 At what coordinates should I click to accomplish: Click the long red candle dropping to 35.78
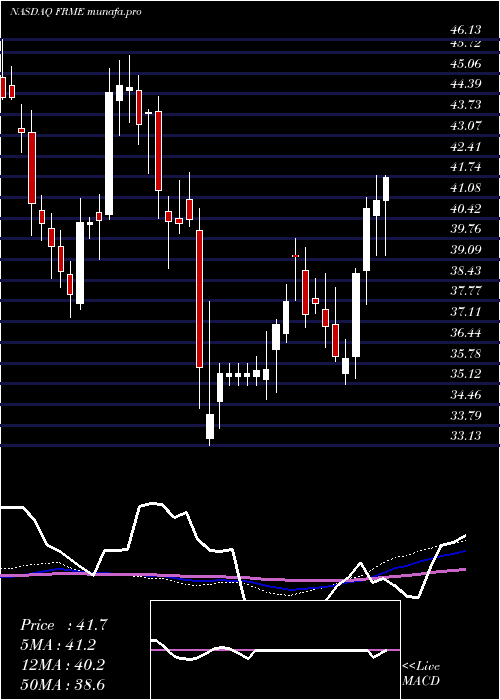[x=200, y=299]
